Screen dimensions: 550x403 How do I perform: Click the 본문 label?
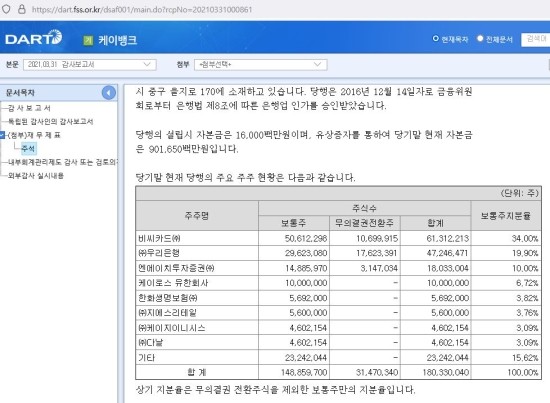(x=12, y=65)
